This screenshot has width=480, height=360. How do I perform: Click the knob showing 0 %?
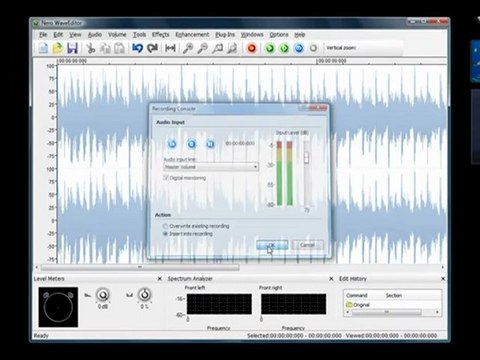tap(144, 295)
